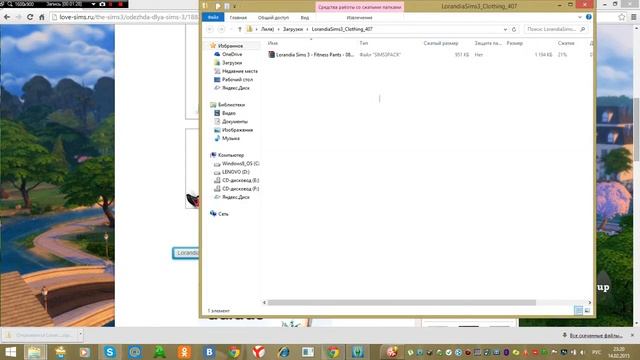This screenshot has width=640, height=360.
Task: Click Леля in the address breadcrumb
Action: (267, 29)
